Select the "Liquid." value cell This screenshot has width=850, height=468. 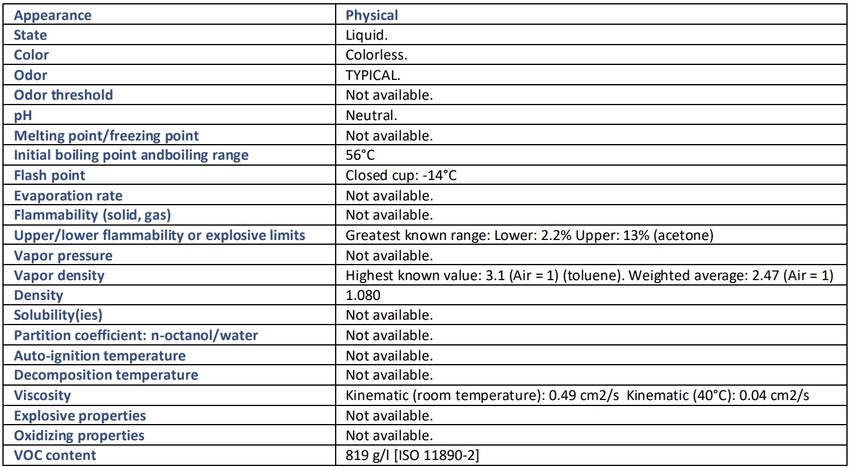tap(366, 35)
